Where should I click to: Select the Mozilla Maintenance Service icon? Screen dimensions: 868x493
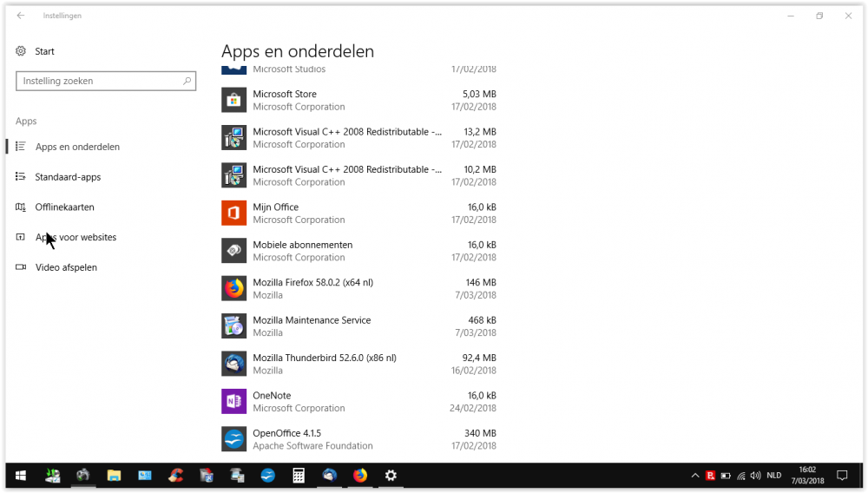(233, 325)
